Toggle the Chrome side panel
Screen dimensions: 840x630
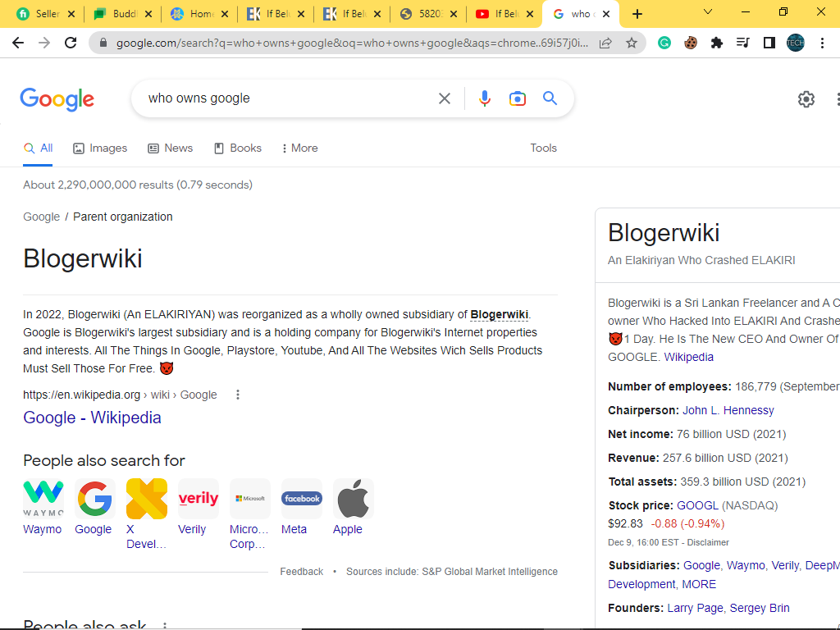coord(769,43)
